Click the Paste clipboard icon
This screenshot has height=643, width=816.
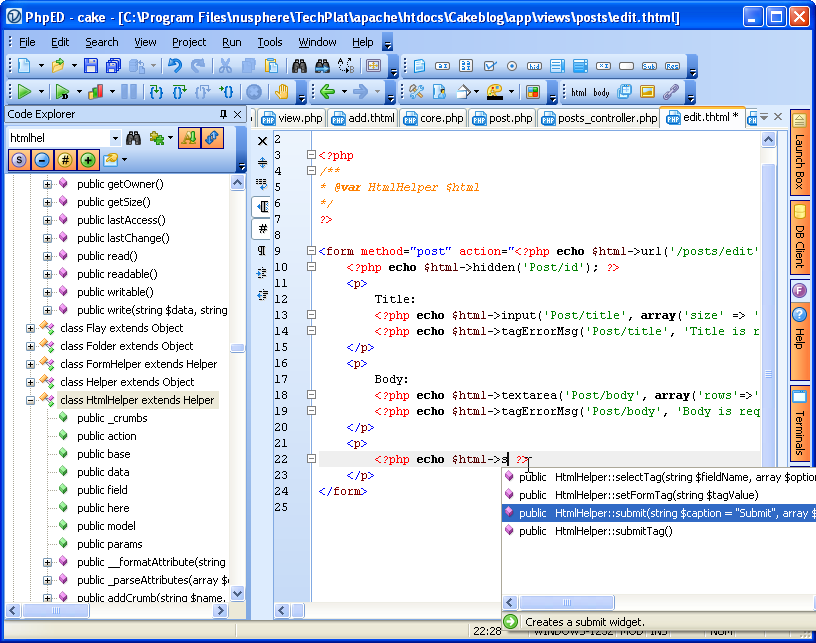tap(271, 66)
